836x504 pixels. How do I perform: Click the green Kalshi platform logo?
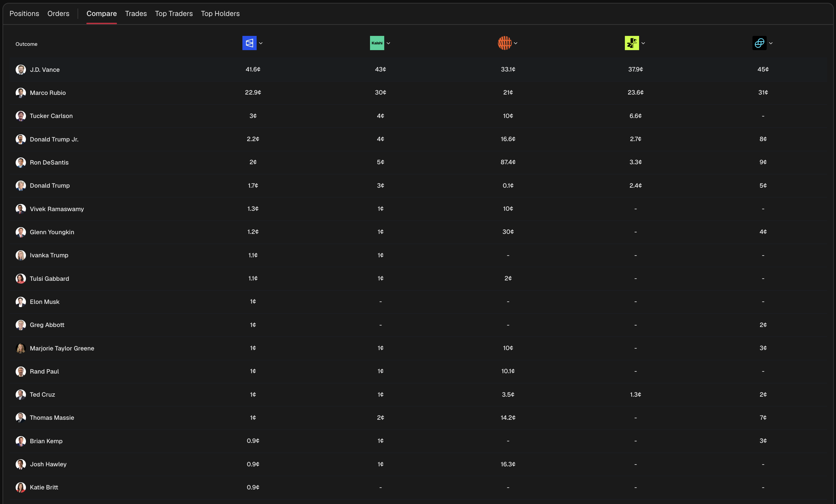[377, 43]
